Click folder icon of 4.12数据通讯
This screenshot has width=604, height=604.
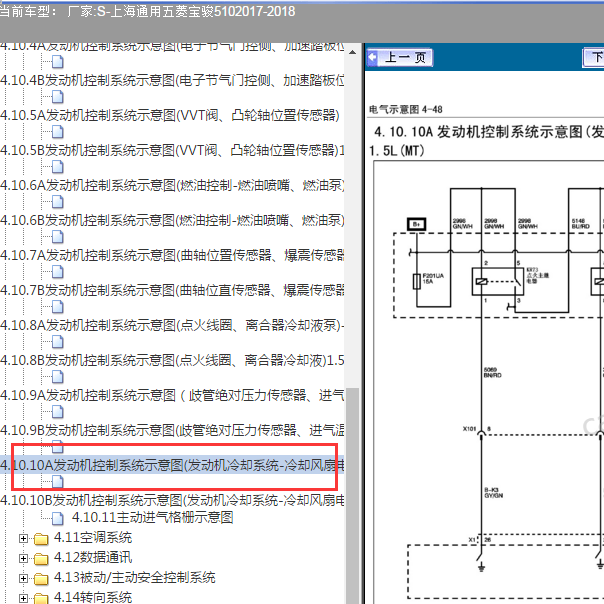41,559
